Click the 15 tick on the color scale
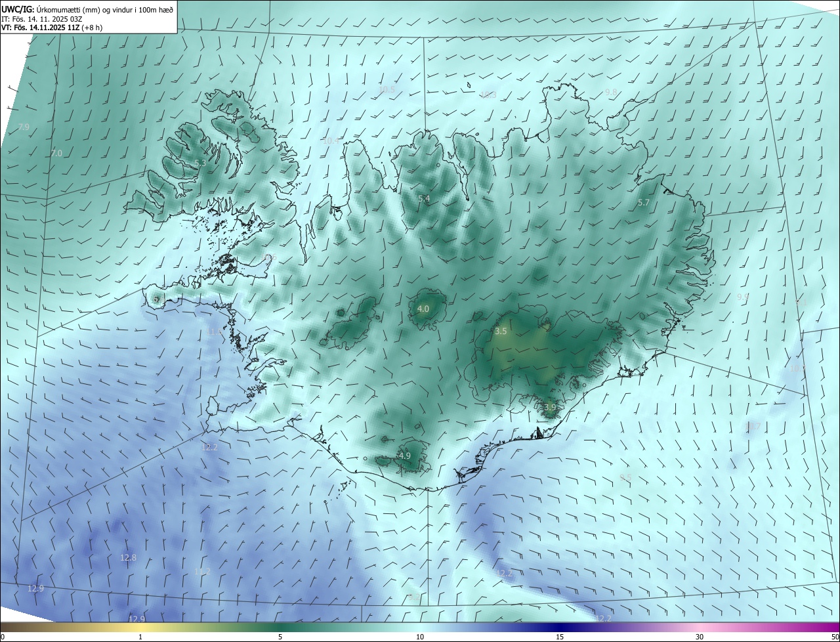The width and height of the screenshot is (840, 642). pos(560,637)
